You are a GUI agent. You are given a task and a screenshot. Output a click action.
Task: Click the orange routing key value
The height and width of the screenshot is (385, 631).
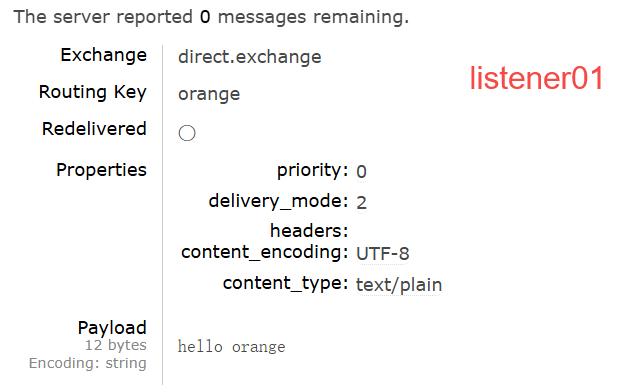pyautogui.click(x=209, y=95)
